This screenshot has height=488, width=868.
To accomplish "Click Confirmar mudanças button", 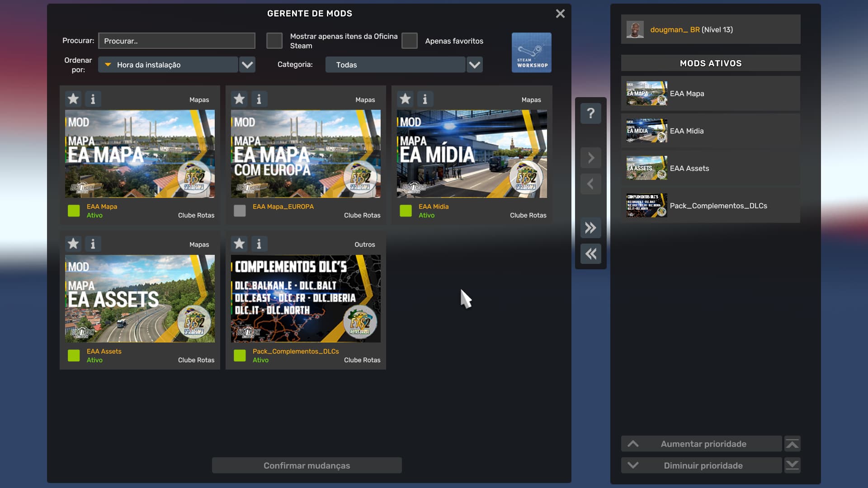I will (x=307, y=465).
